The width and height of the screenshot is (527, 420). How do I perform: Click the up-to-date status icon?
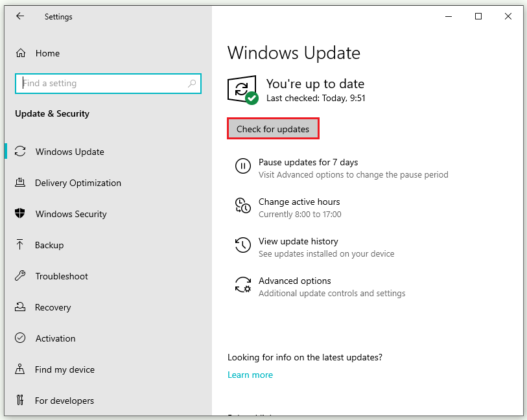242,90
